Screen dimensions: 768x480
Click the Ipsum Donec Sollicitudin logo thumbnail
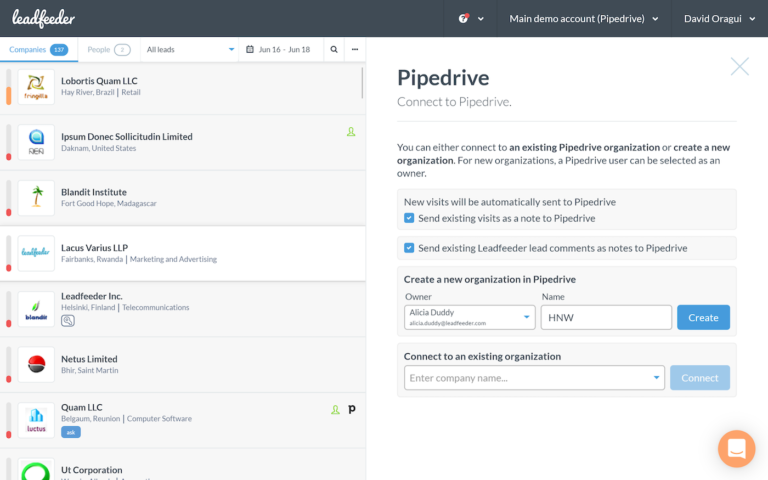[x=36, y=143]
